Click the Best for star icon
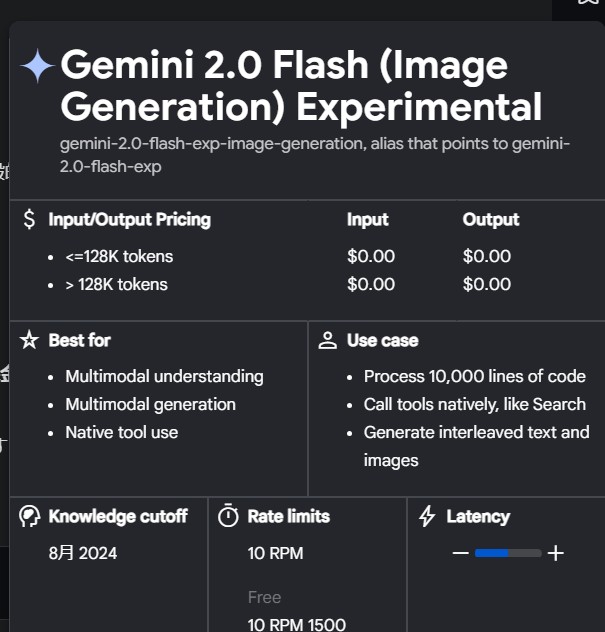 point(29,340)
